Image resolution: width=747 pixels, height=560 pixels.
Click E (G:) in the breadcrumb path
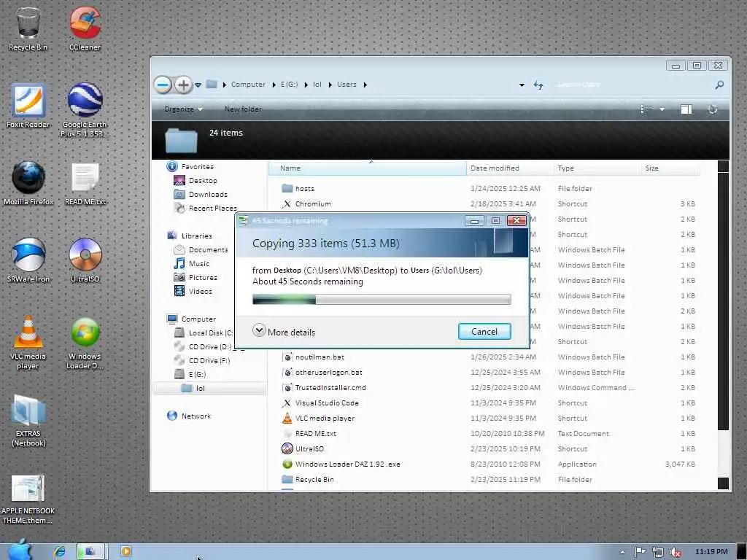289,85
